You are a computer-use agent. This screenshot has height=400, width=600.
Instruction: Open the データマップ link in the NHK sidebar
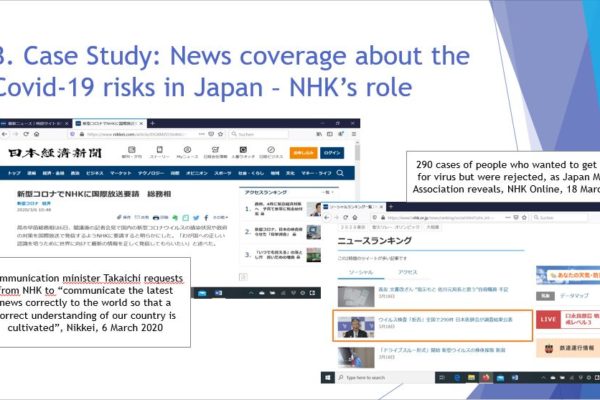(574, 296)
